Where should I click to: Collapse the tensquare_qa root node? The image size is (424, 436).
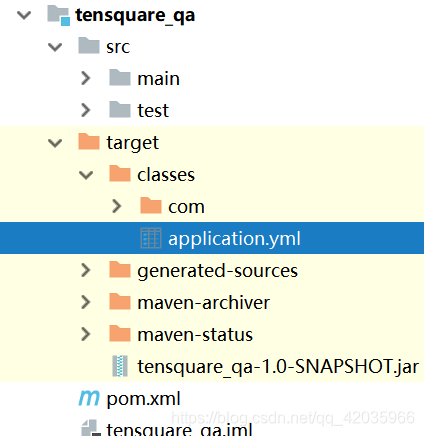click(x=24, y=15)
